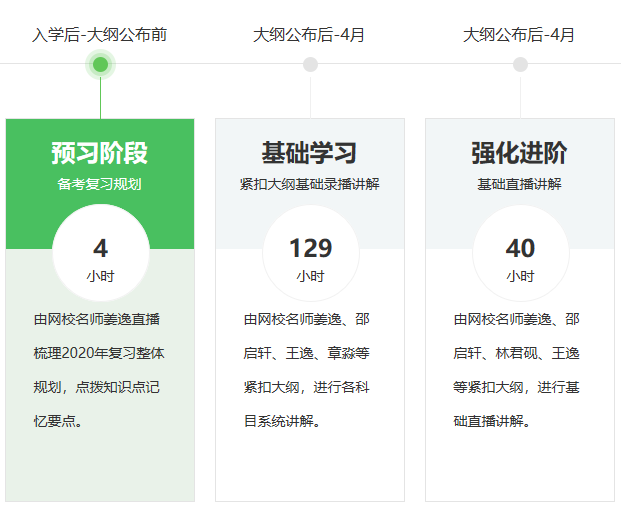Click the green connector line above 预习阶段
621x514 pixels.
(100, 98)
